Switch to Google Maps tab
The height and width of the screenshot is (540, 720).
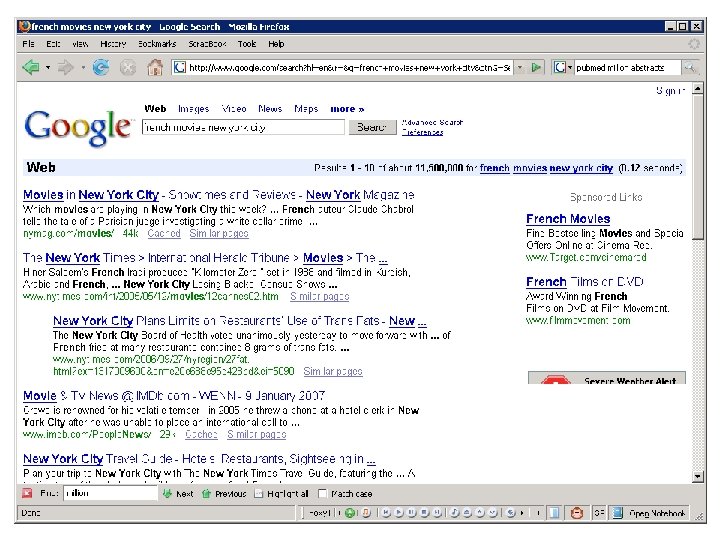[x=306, y=109]
